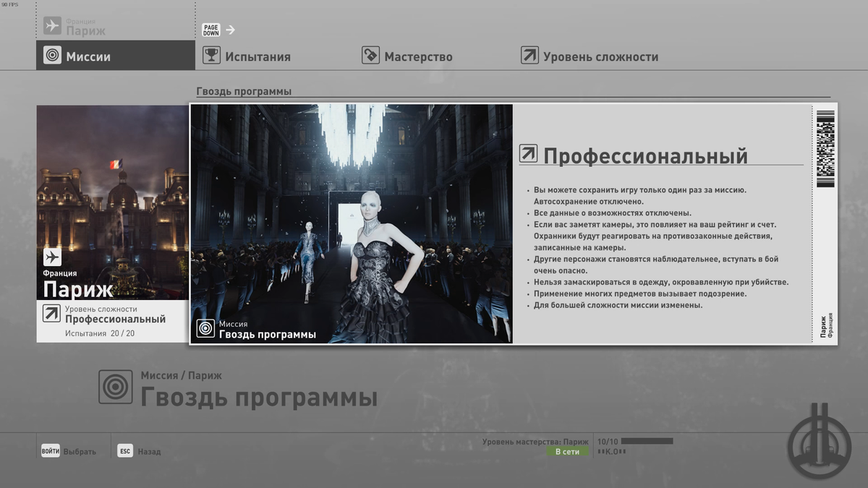The height and width of the screenshot is (488, 868).
Task: Click the ВОЙТИ key icon next to Выбрать
Action: click(50, 450)
